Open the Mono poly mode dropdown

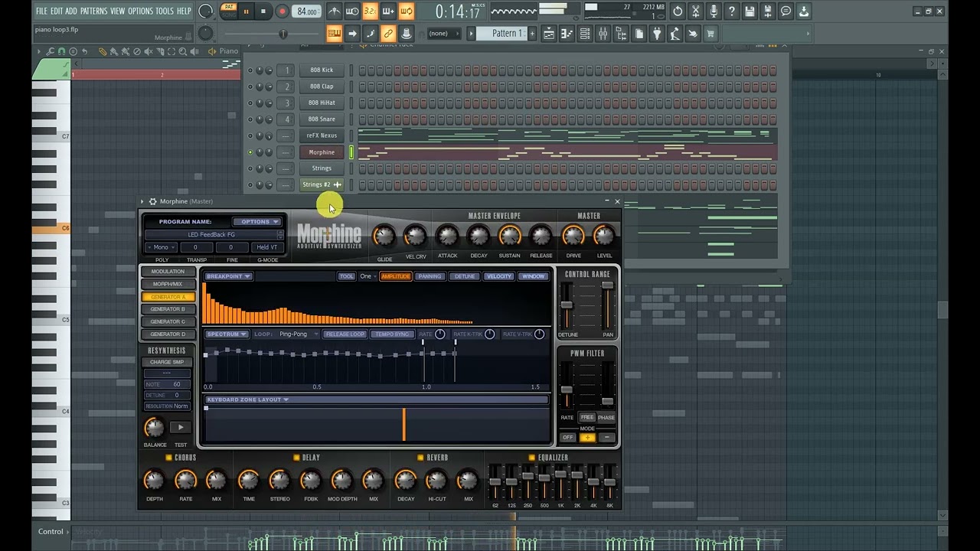point(162,247)
